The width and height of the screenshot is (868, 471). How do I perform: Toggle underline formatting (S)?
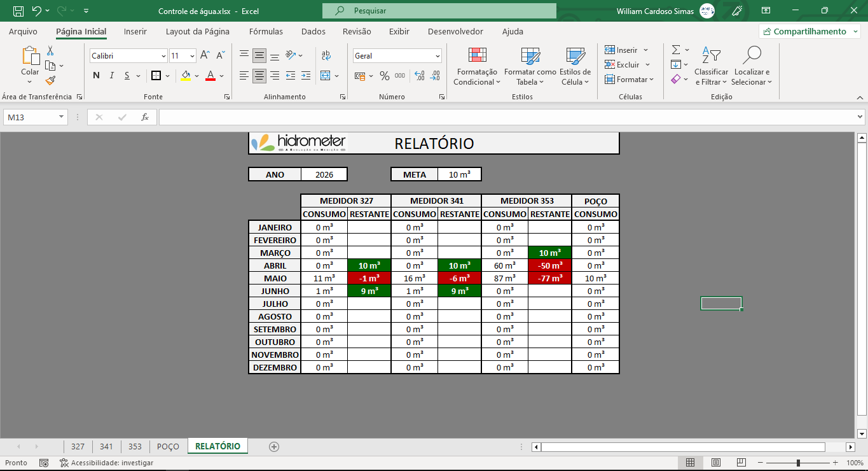[127, 76]
